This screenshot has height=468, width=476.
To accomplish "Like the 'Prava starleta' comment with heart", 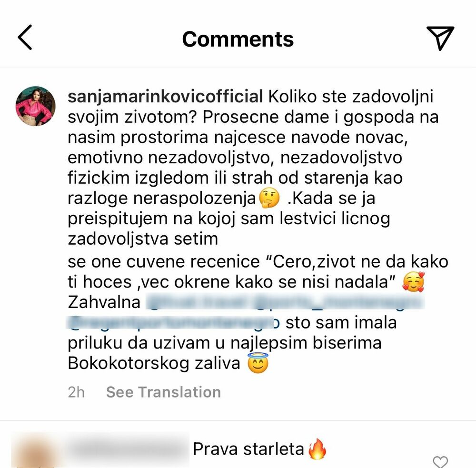I will coord(440,462).
